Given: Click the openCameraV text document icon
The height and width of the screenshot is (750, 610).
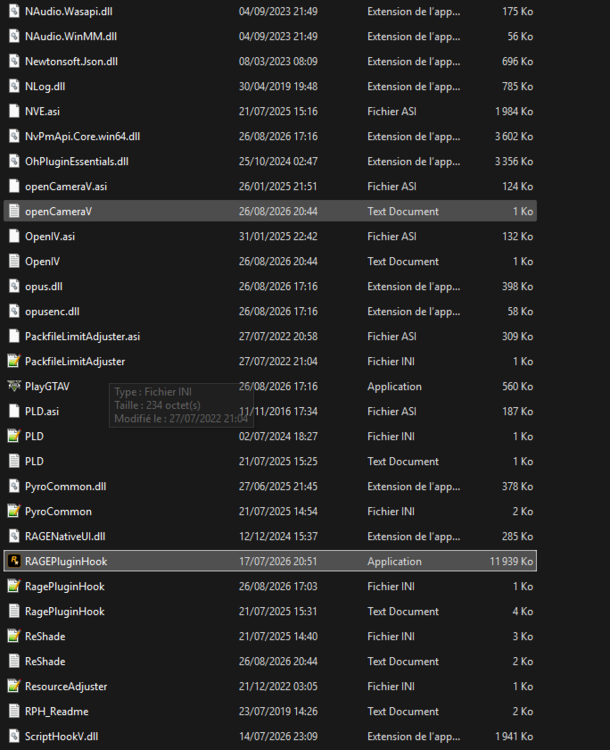Looking at the screenshot, I should (14, 211).
